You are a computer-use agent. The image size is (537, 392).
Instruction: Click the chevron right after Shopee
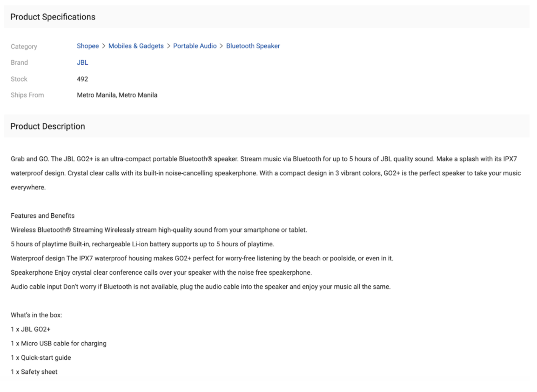104,46
